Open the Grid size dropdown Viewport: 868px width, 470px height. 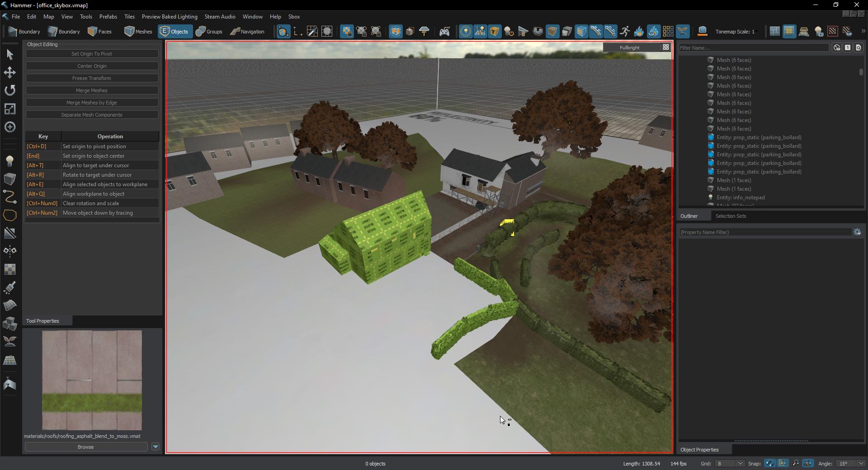(x=740, y=464)
